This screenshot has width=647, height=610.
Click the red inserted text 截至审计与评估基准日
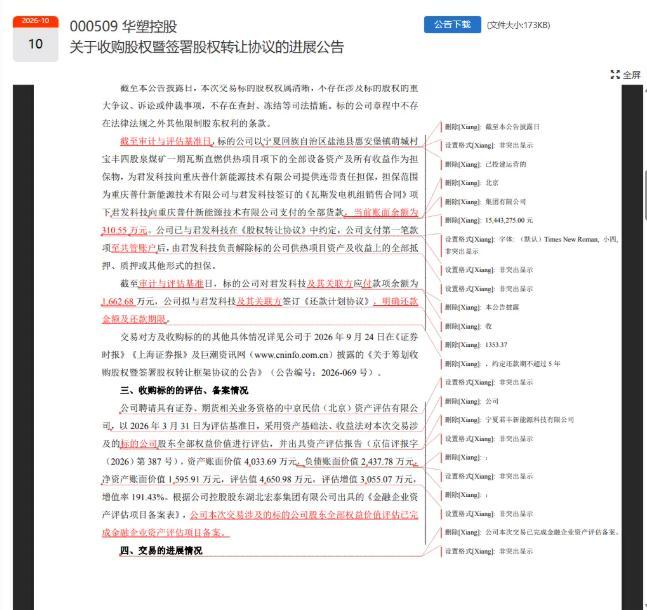pos(166,141)
